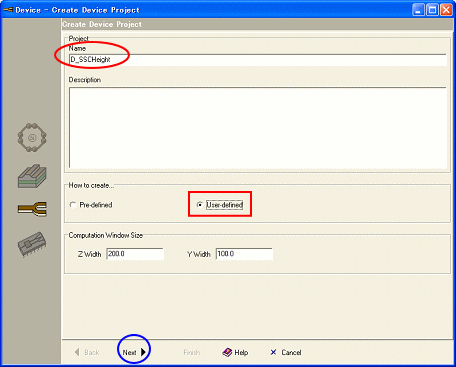Click the Help text label
The height and width of the screenshot is (367, 456).
coord(241,352)
